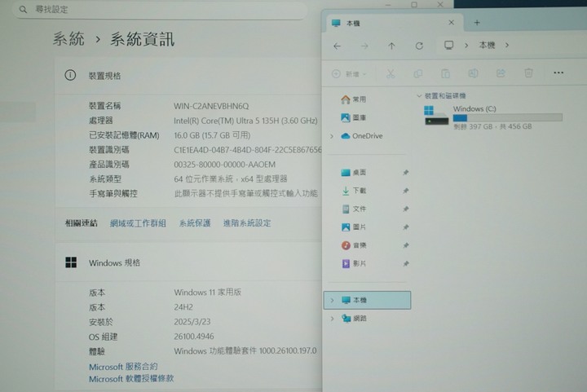This screenshot has height=392, width=587.
Task: Close the 本機 tab in File Explorer
Action: point(452,23)
